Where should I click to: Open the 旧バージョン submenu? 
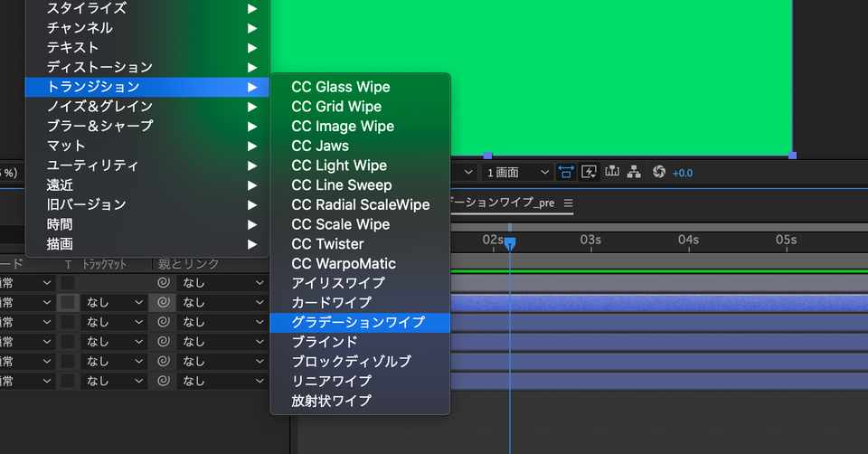(147, 205)
